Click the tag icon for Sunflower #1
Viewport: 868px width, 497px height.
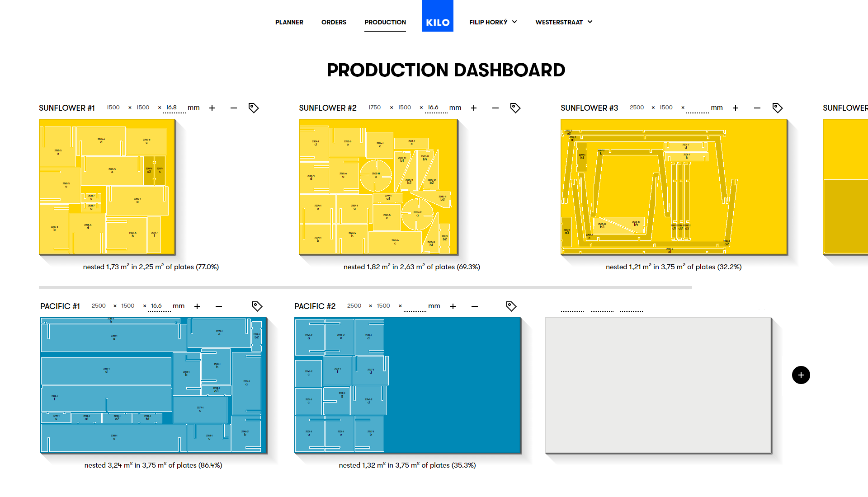tap(254, 108)
